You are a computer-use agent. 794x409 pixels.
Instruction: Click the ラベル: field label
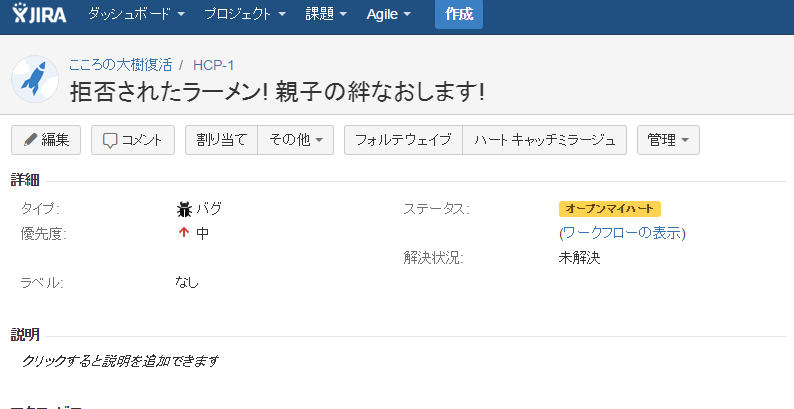[x=42, y=282]
